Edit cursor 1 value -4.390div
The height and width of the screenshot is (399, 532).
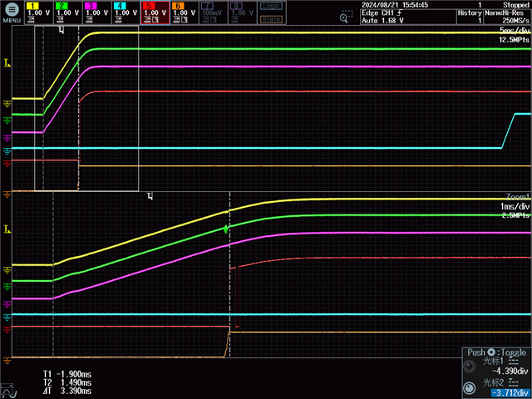510,371
